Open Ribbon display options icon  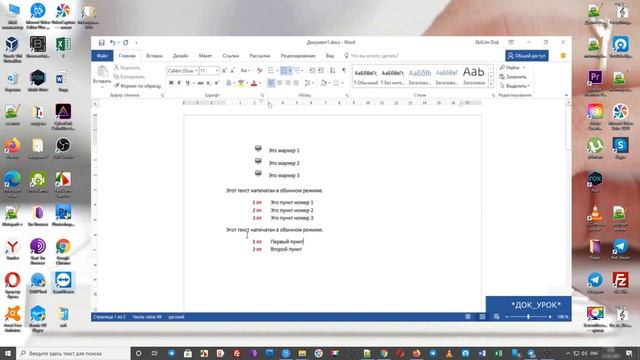tap(511, 42)
